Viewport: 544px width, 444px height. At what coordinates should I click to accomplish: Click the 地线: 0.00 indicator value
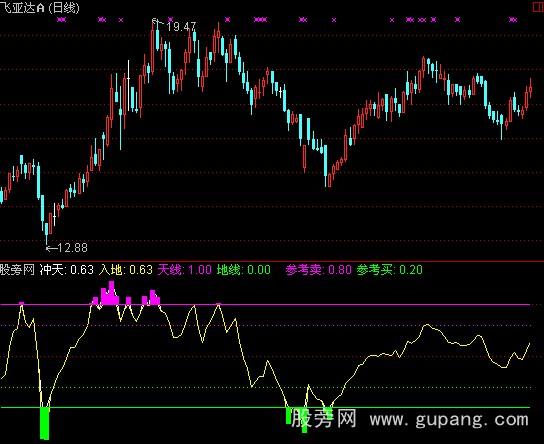tap(244, 270)
